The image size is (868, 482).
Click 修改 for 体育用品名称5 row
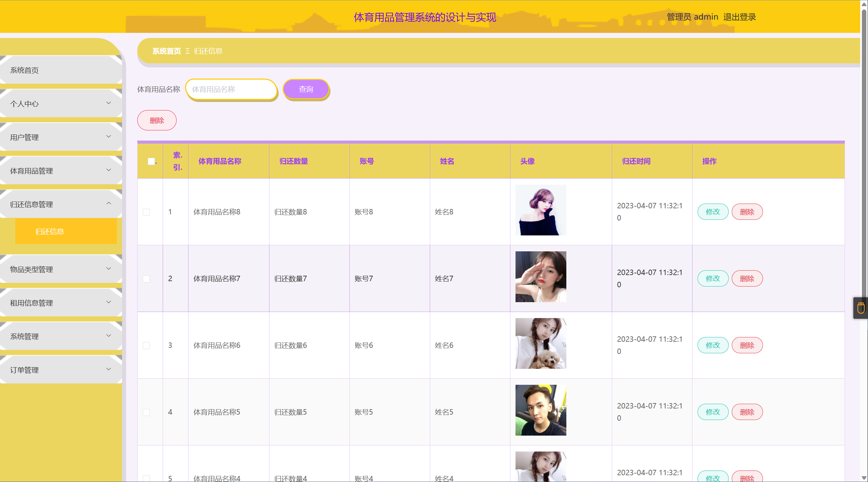point(713,412)
